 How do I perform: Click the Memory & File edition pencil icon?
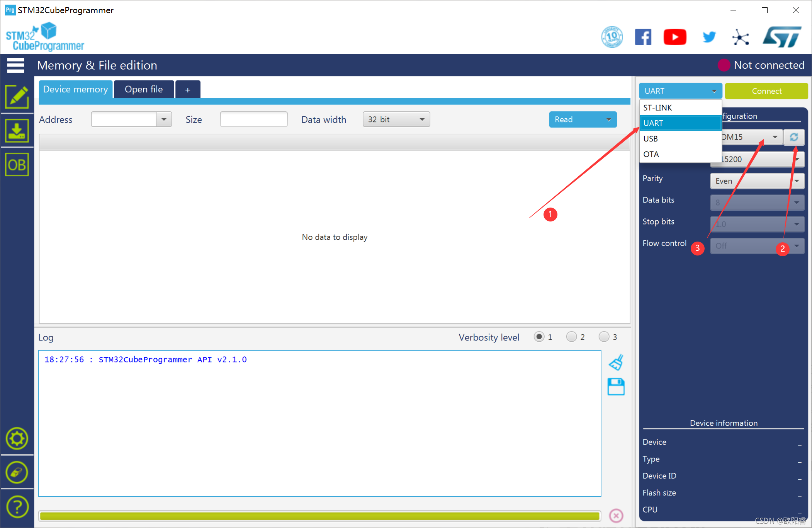tap(17, 97)
